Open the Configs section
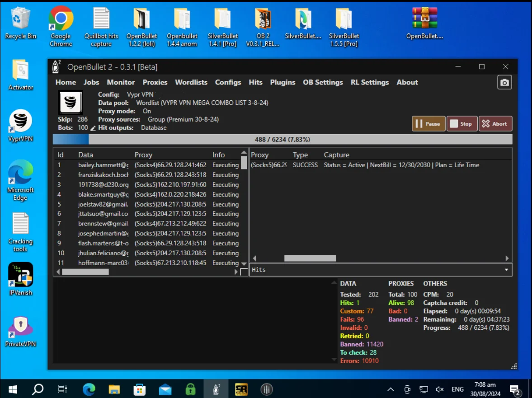 coord(228,82)
